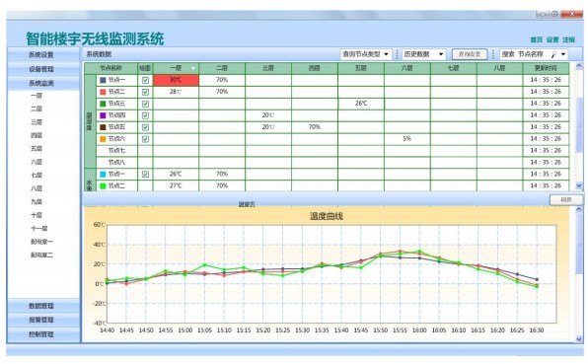Toggle the plot checkbox in the 节点四 row
The image size is (588, 364).
click(x=145, y=115)
